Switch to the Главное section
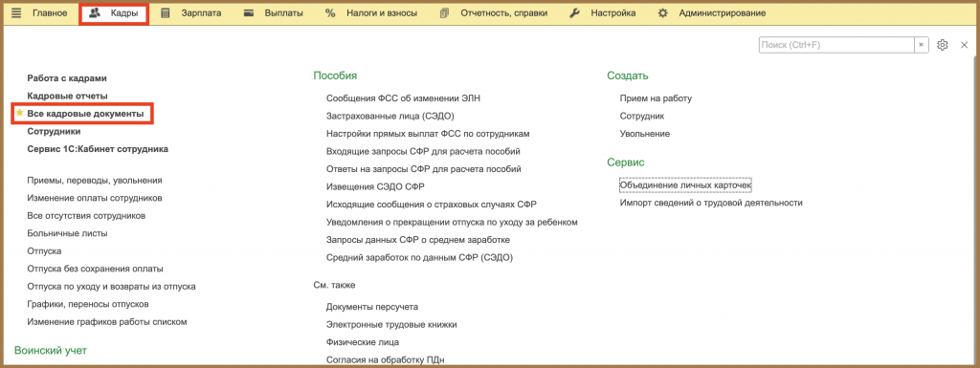The width and height of the screenshot is (980, 368). coord(50,13)
